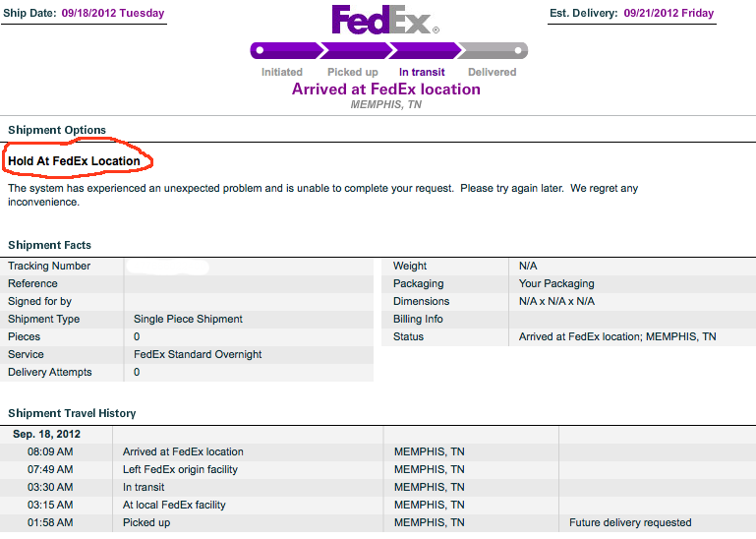The image size is (756, 539).
Task: Click the Picked up stage label
Action: point(353,73)
